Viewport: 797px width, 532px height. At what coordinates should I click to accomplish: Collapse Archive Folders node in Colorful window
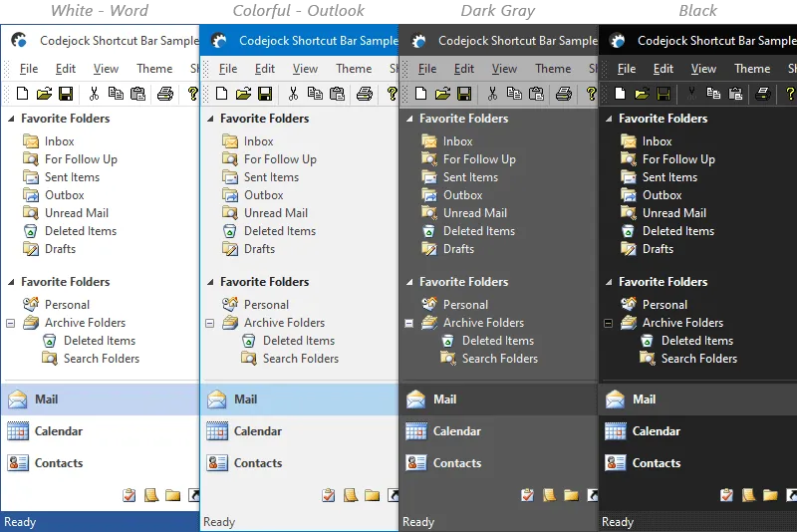pos(209,323)
